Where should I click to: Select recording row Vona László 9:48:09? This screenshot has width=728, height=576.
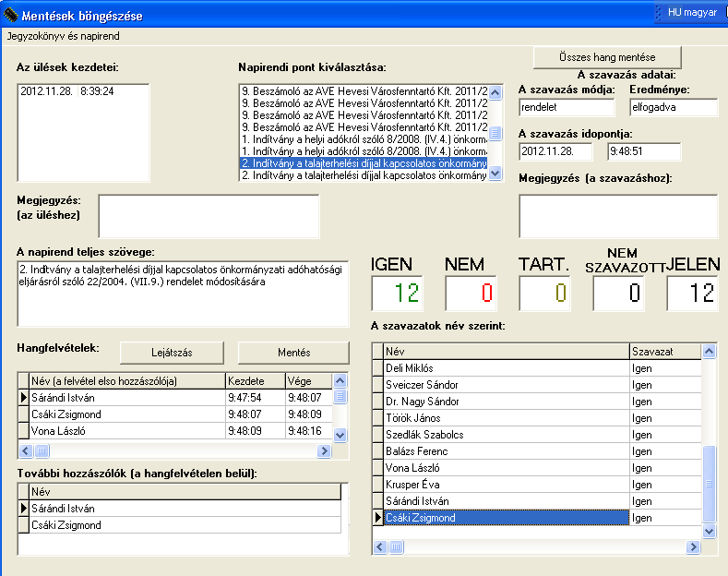175,431
